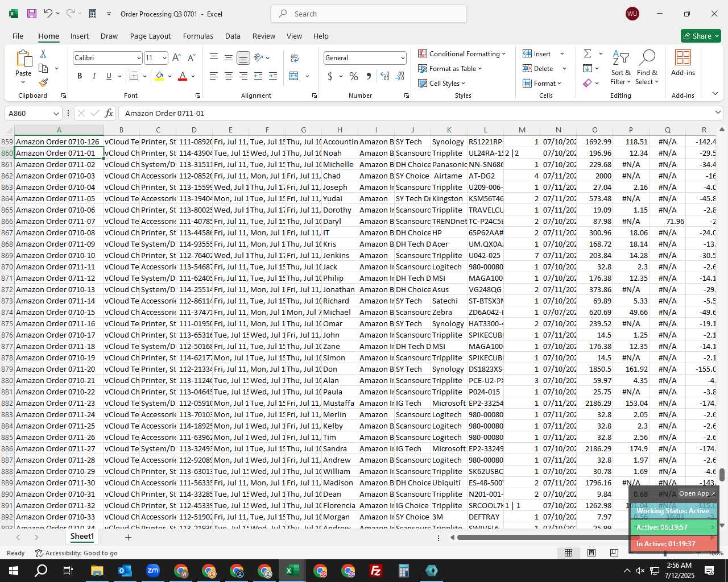Click the Save icon in title bar
The width and height of the screenshot is (728, 582).
click(x=32, y=14)
